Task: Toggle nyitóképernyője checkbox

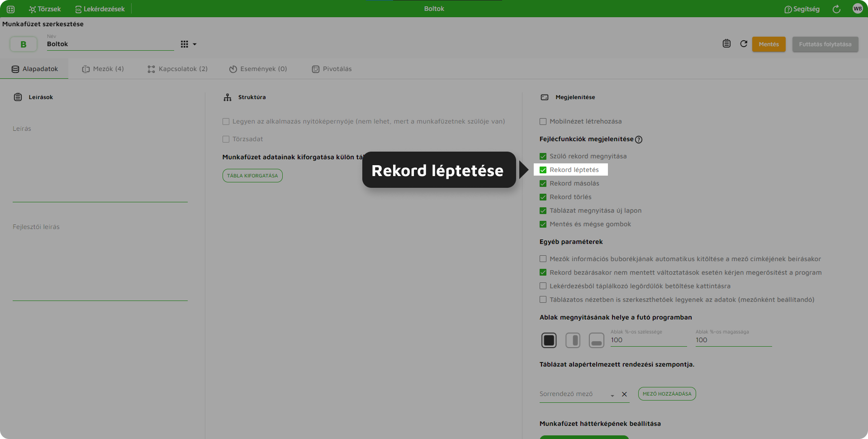Action: pos(226,121)
